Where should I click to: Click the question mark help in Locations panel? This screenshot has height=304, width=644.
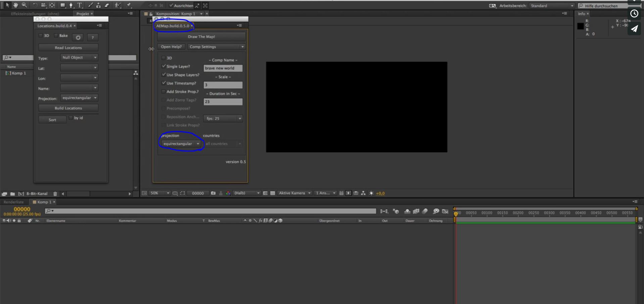coord(93,38)
